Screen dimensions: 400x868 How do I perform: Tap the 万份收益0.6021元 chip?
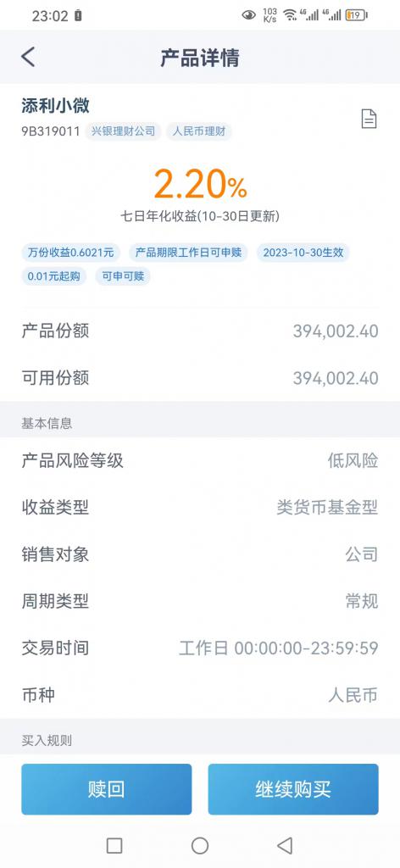[71, 253]
